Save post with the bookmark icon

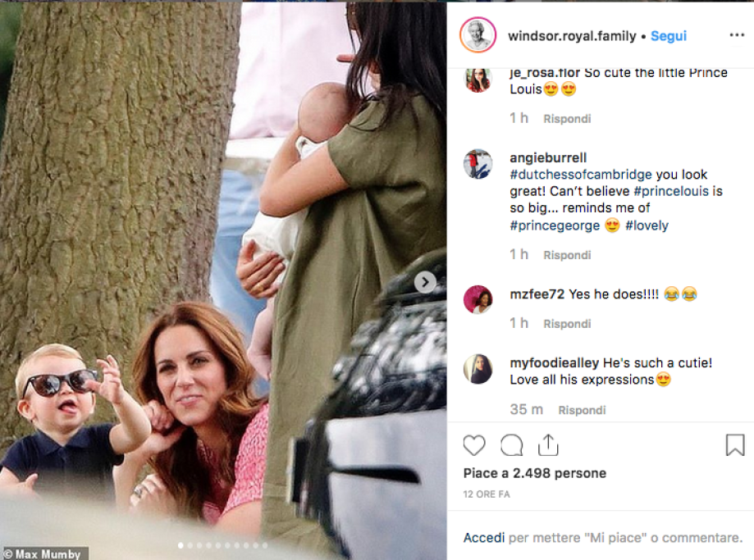point(734,445)
